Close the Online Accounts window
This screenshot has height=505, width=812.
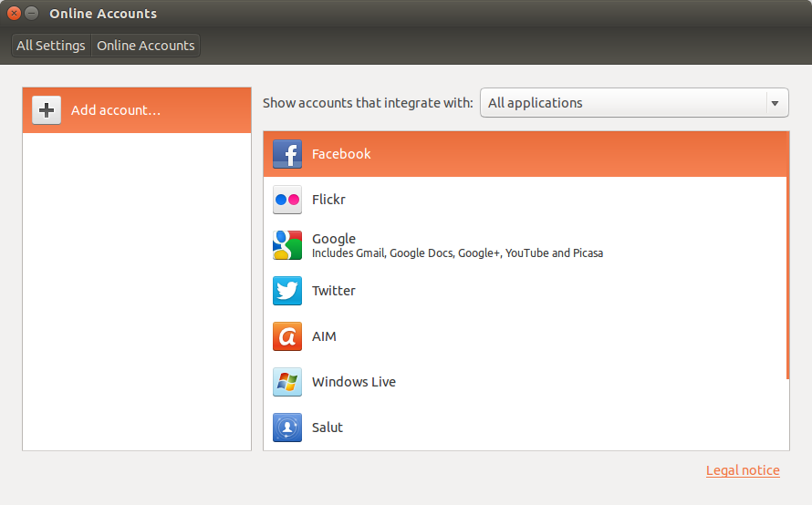[14, 13]
